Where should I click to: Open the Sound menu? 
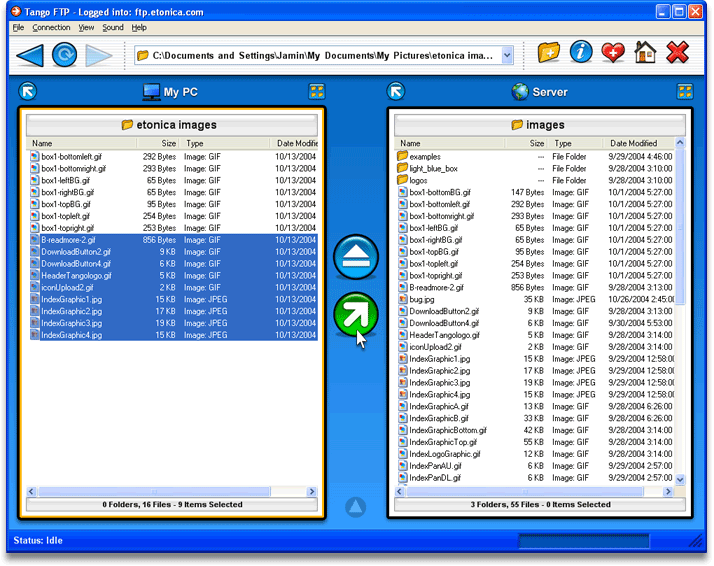tap(112, 27)
